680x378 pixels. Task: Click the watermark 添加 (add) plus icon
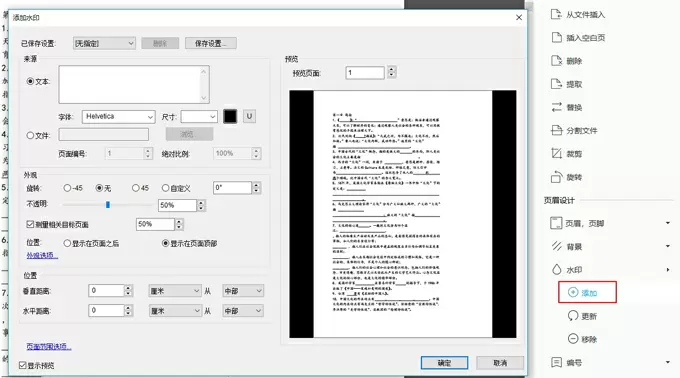click(573, 292)
